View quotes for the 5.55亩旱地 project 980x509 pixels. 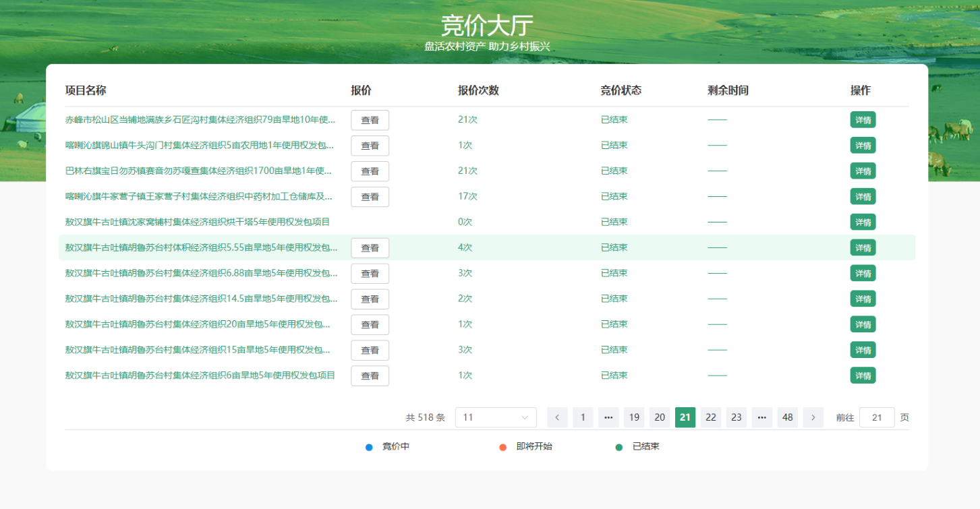[370, 248]
